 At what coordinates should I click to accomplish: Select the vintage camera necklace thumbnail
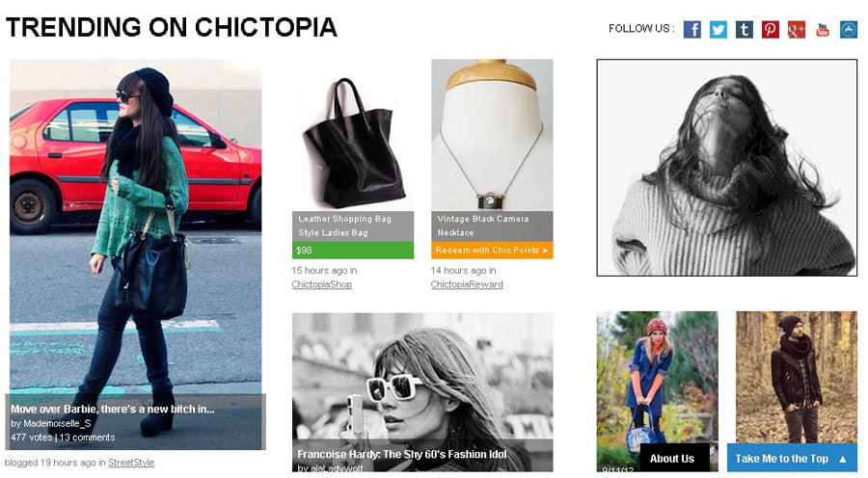click(492, 136)
